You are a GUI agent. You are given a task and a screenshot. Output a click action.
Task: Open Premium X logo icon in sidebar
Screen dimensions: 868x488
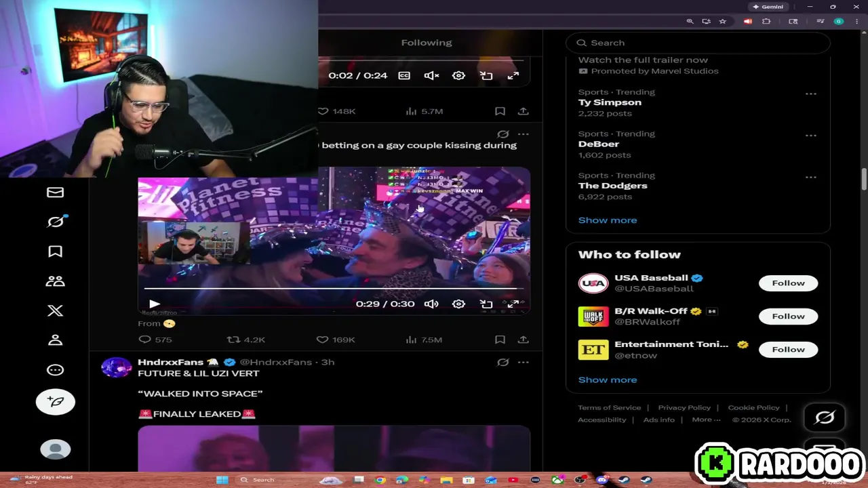click(55, 310)
